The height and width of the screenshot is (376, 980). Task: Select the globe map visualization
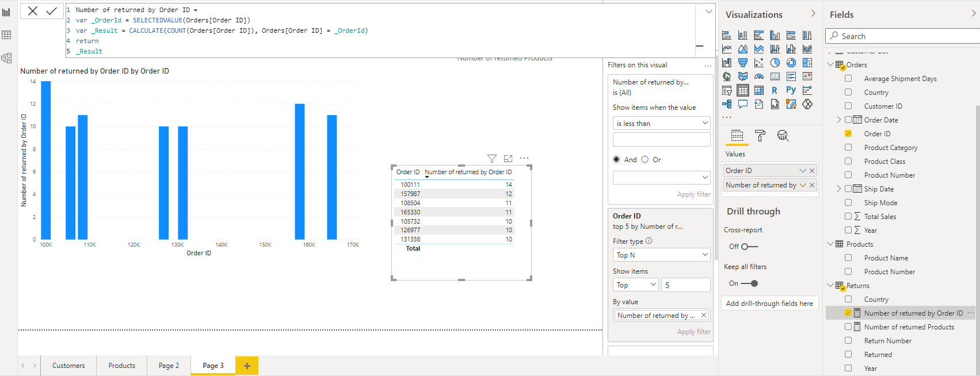point(727,76)
